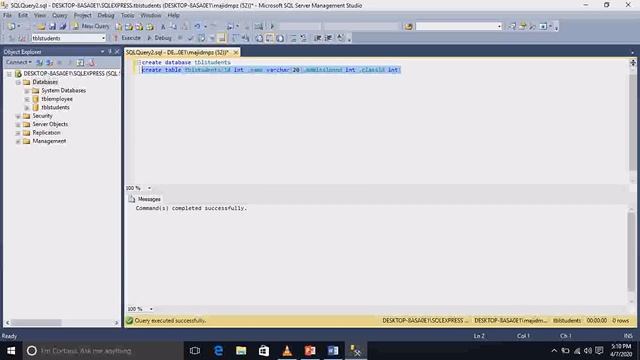
Task: Start the Debug command
Action: point(159,38)
